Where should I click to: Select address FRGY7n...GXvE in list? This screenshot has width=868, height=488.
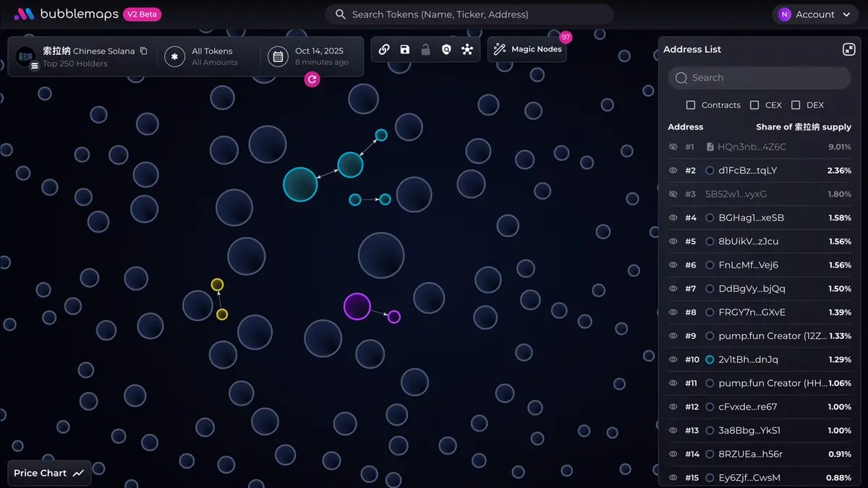[x=752, y=312]
